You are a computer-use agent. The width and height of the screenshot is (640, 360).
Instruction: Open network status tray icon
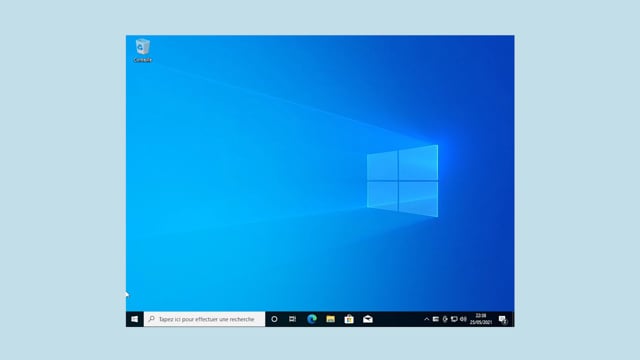tap(454, 319)
